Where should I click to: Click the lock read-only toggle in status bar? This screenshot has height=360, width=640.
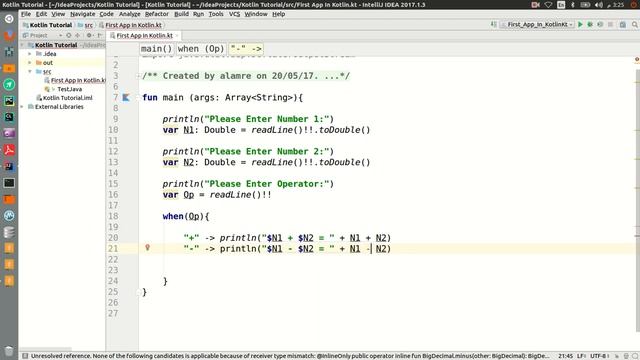617,356
